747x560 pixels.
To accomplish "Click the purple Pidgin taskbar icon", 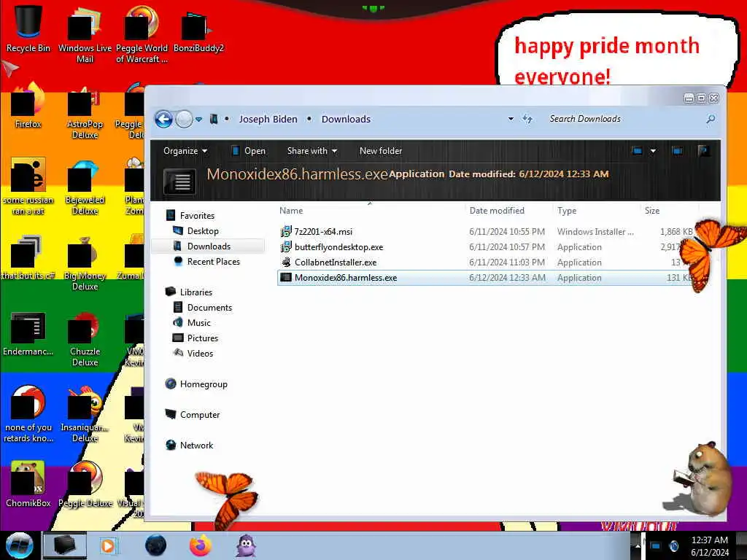I will point(247,545).
